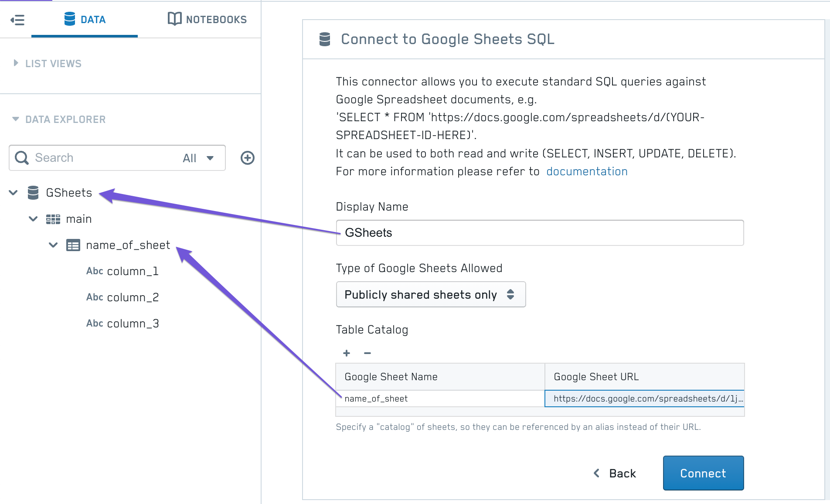Switch to the Notebooks tab
Image resolution: width=830 pixels, height=504 pixels.
click(207, 20)
